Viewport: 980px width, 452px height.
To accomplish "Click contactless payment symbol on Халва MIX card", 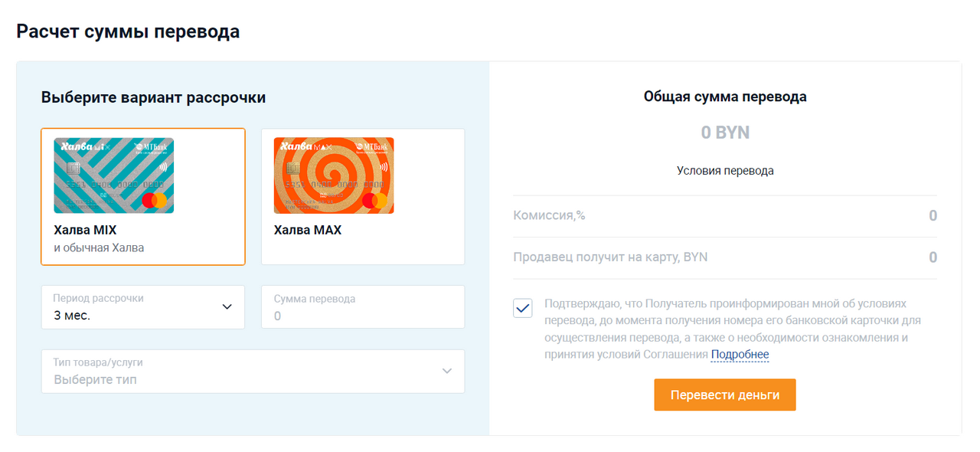I will (x=165, y=165).
